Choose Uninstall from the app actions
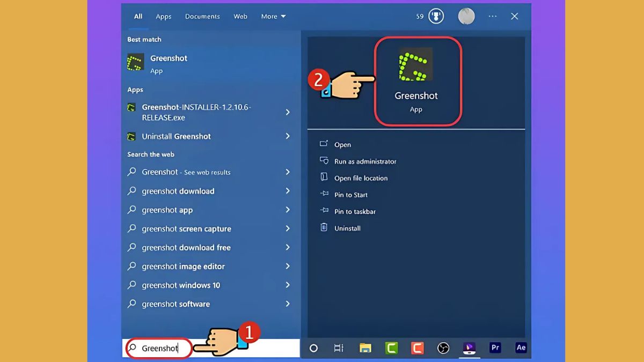Image resolution: width=644 pixels, height=362 pixels. [x=347, y=228]
